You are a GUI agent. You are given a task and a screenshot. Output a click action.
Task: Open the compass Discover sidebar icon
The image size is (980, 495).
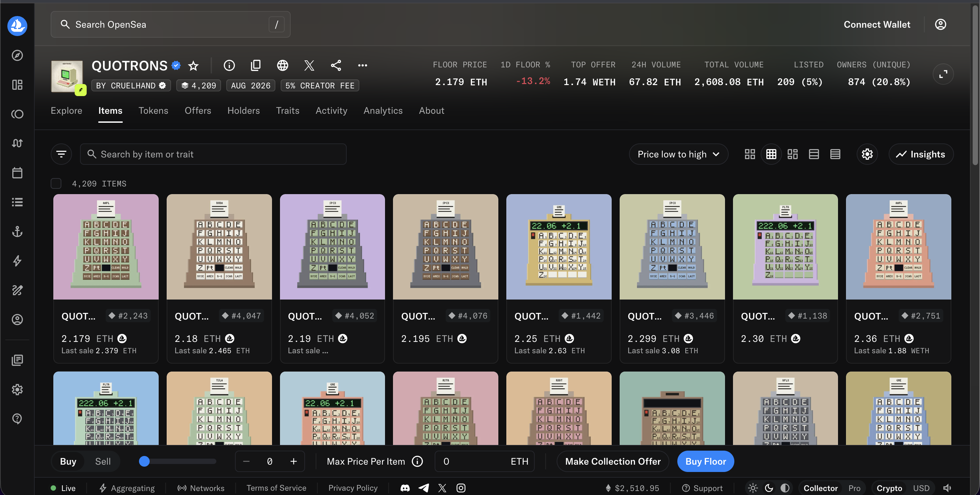(17, 55)
